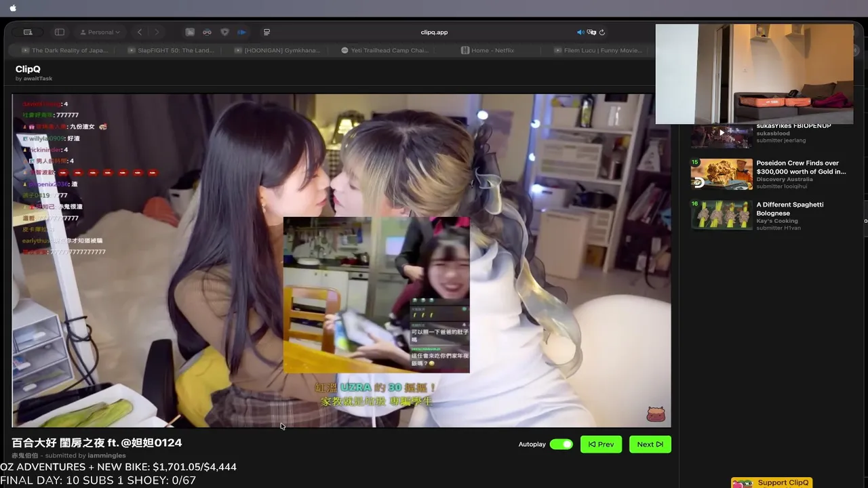Click the ClipQ logo title
The height and width of the screenshot is (488, 868).
pyautogui.click(x=28, y=69)
